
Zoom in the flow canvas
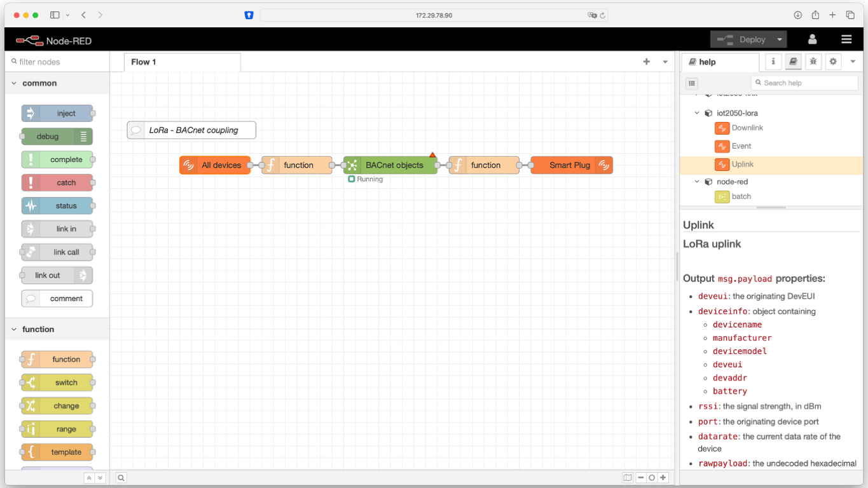(663, 478)
